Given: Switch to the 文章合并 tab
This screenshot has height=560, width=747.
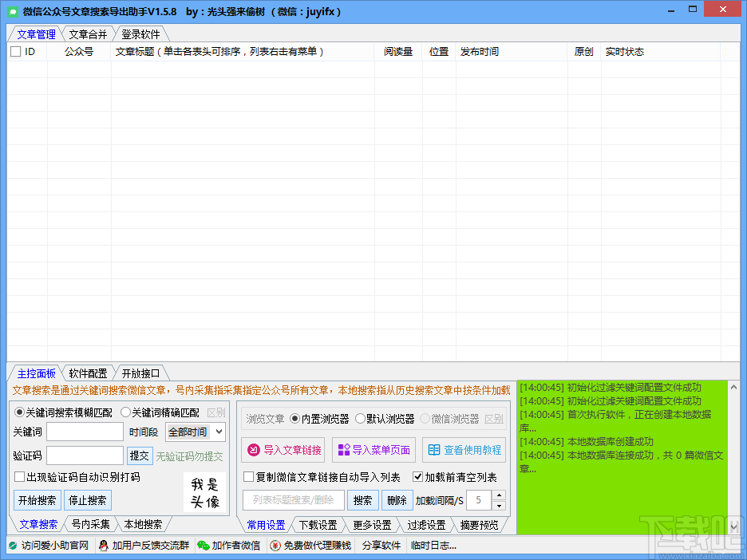Looking at the screenshot, I should pos(88,34).
